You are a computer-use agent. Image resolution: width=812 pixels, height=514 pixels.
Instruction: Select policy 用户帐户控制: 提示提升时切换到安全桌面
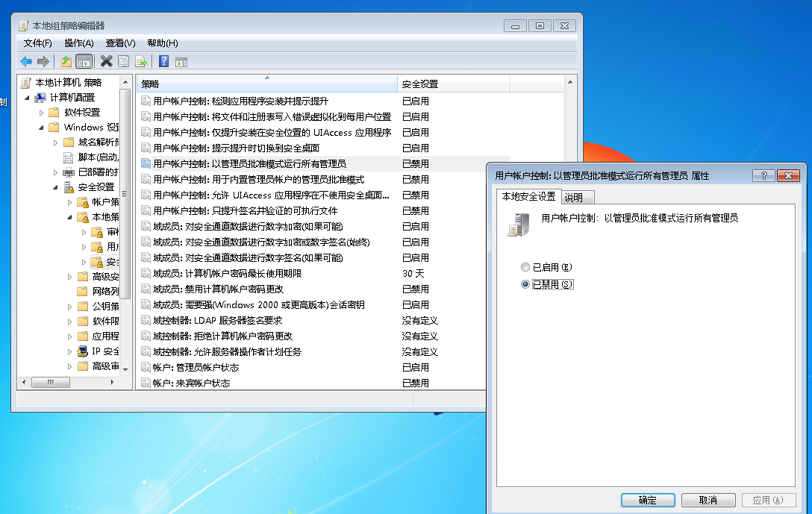(236, 148)
